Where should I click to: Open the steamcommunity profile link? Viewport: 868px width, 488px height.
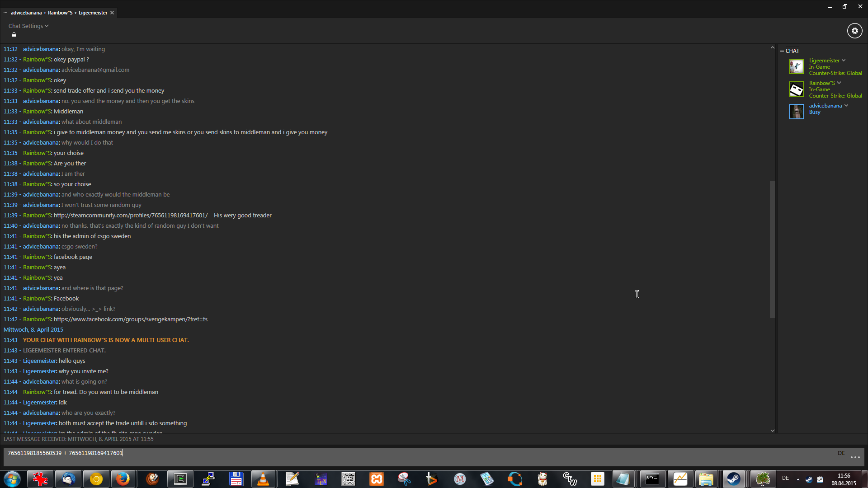coord(130,216)
